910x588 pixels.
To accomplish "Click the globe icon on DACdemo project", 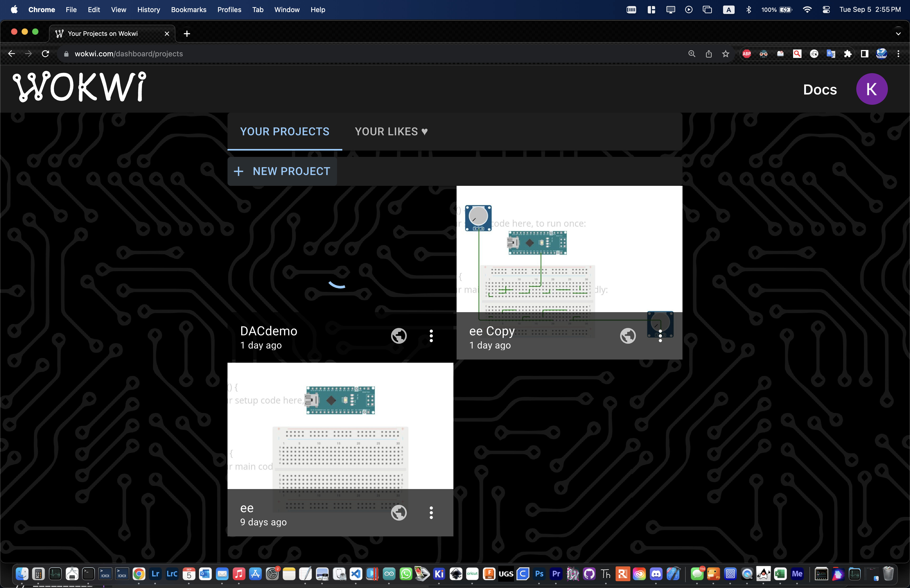I will pos(399,336).
